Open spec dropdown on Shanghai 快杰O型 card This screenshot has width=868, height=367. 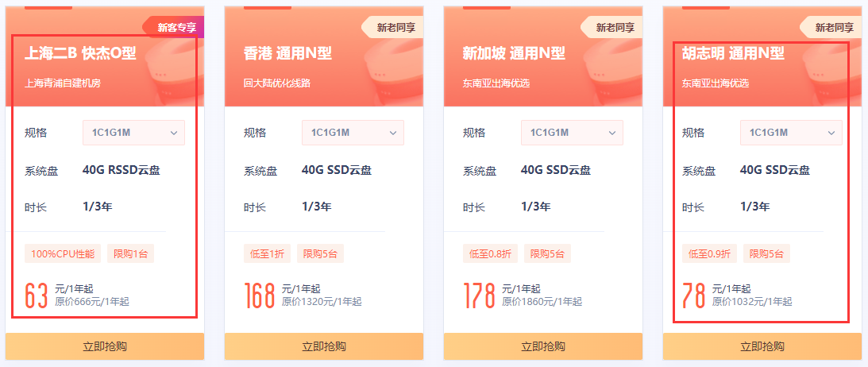(133, 133)
